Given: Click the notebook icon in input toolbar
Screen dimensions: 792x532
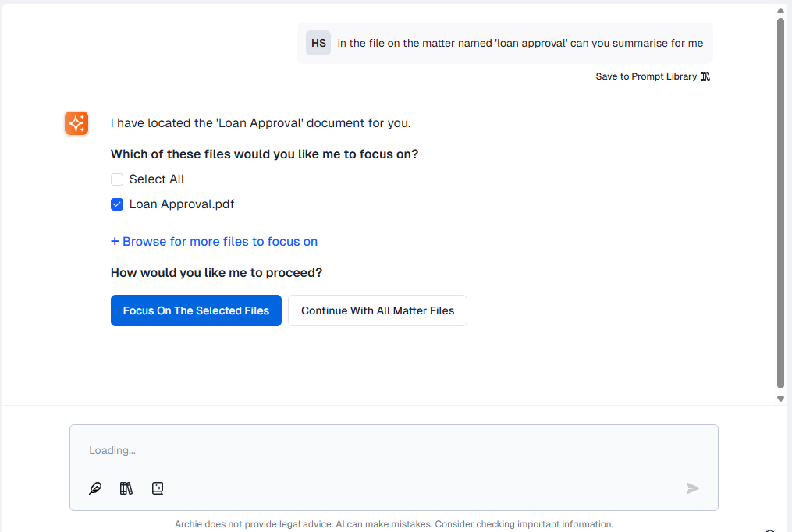Looking at the screenshot, I should [x=158, y=488].
